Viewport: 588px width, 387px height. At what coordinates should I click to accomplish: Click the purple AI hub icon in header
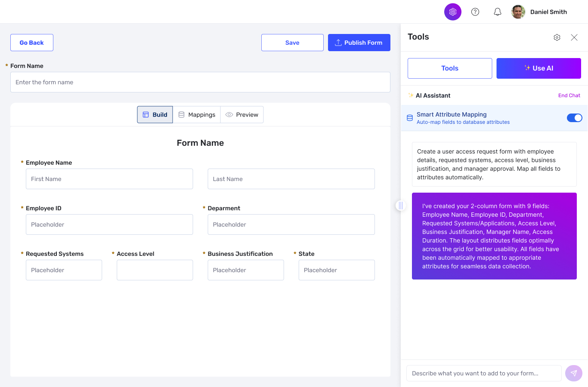[452, 12]
